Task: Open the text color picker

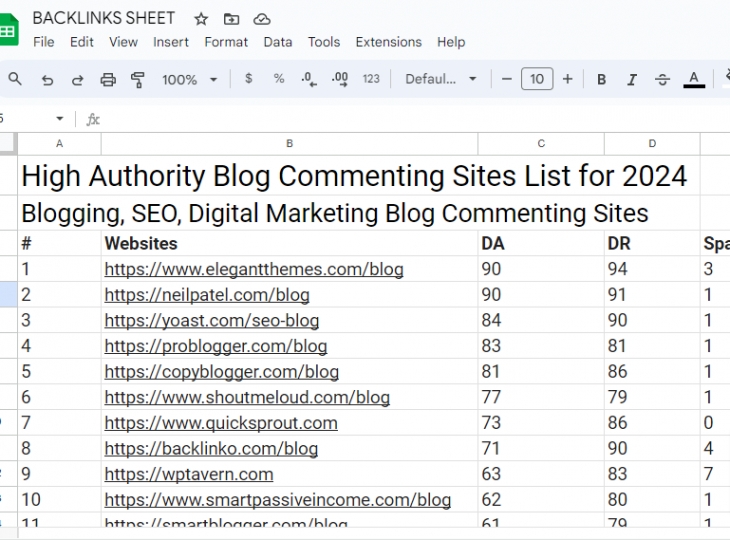Action: coord(694,79)
